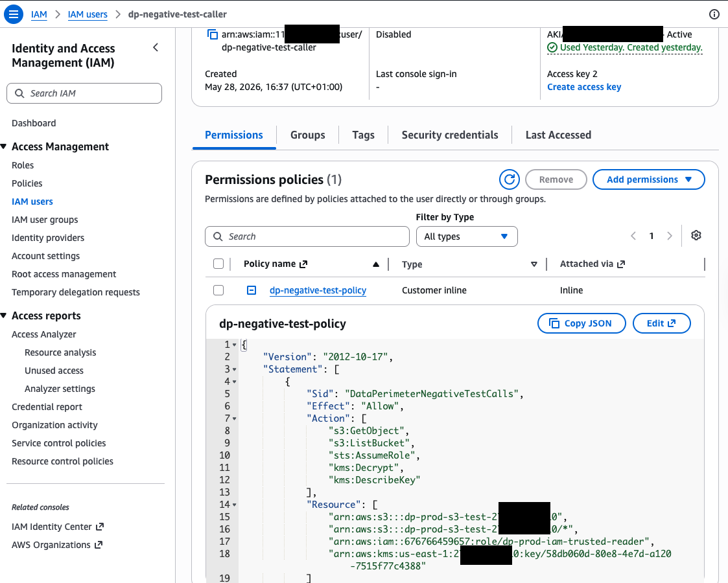
Task: Click external link icon beside Policy name header
Action: pyautogui.click(x=303, y=264)
